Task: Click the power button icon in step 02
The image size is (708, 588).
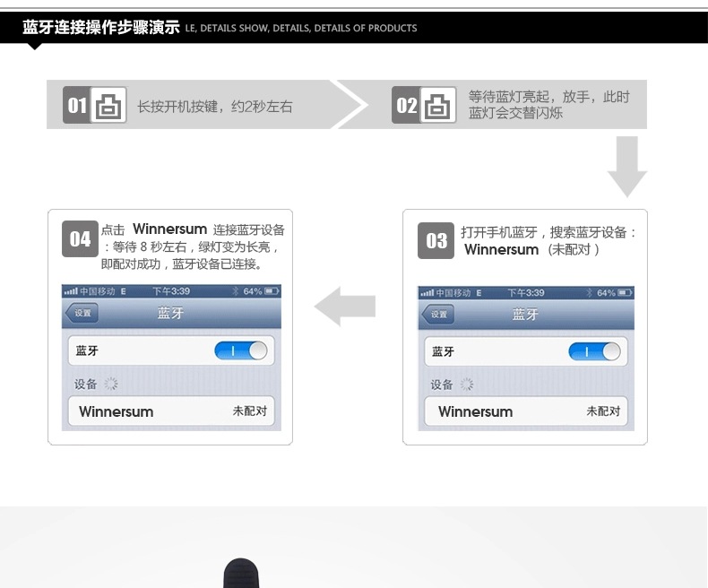Action: tap(437, 105)
